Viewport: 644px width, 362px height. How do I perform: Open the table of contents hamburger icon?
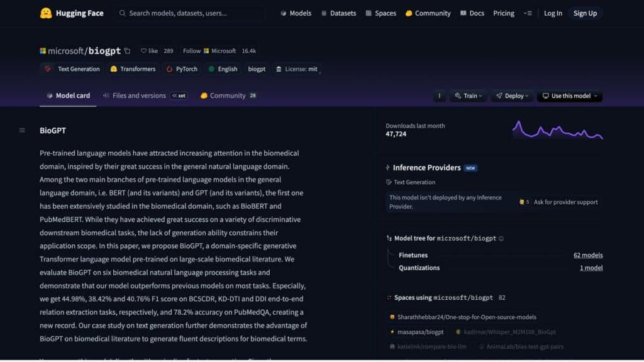[22, 131]
